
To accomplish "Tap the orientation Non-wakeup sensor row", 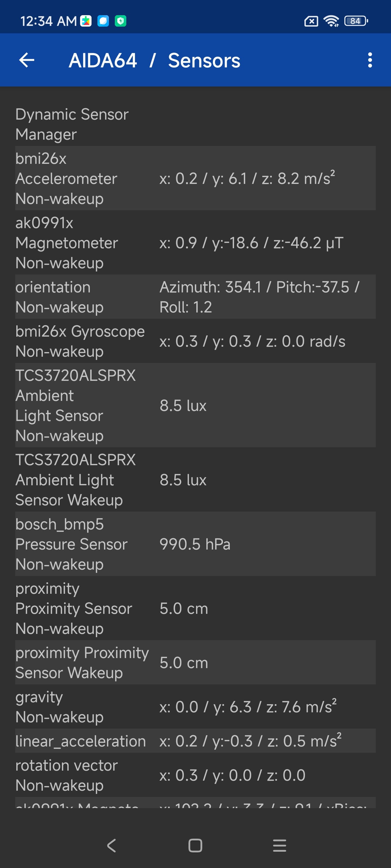I will [195, 297].
